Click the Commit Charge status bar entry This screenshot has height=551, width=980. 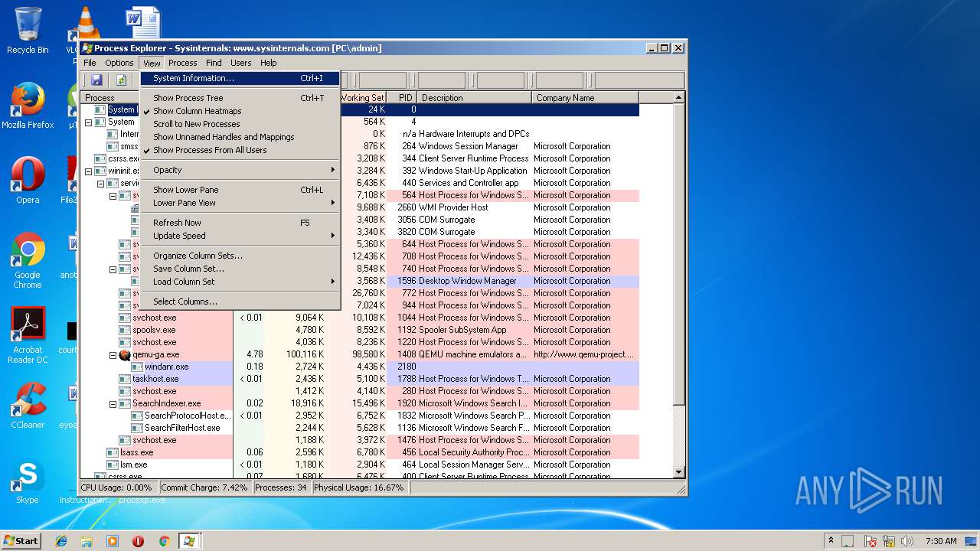click(204, 487)
